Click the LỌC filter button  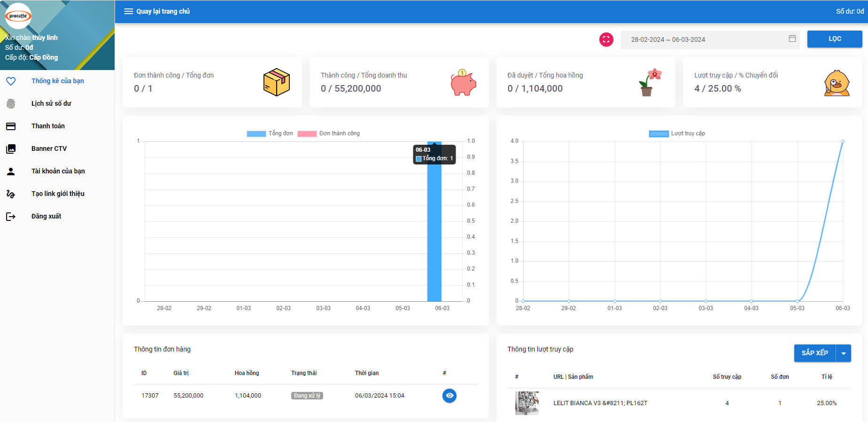[834, 39]
